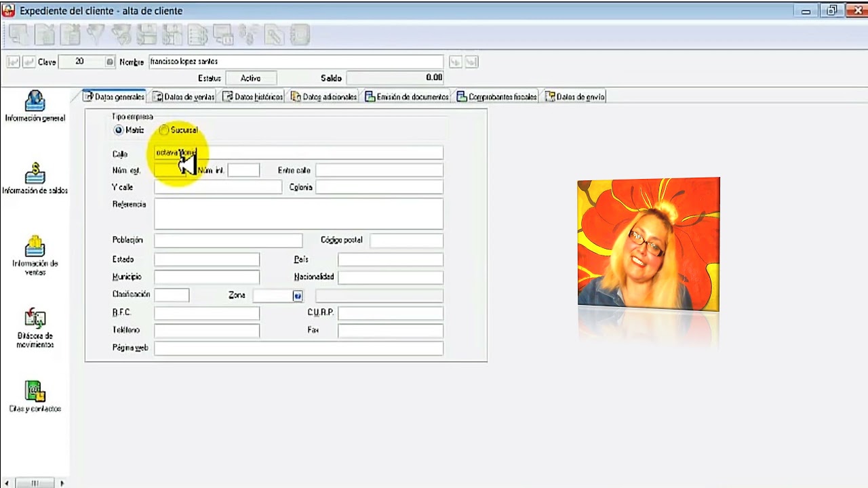Viewport: 868px width, 488px height.
Task: Click the Nacionalidad input field
Action: (x=391, y=277)
